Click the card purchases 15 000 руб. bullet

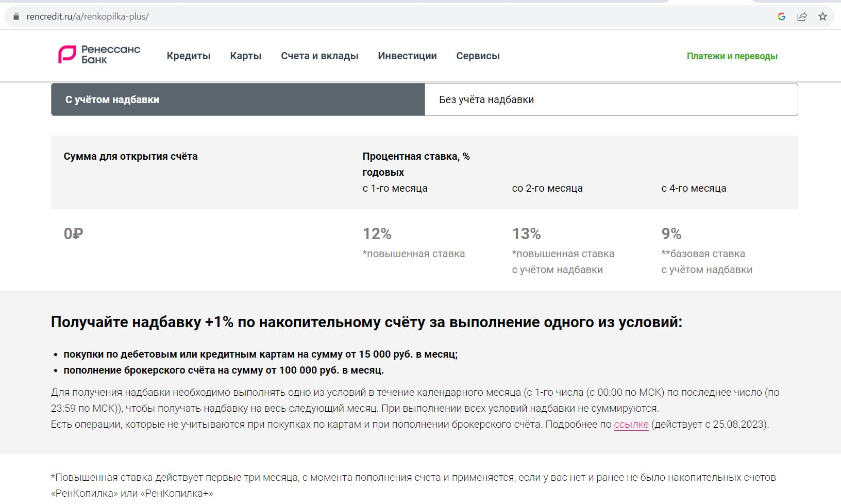click(x=260, y=355)
